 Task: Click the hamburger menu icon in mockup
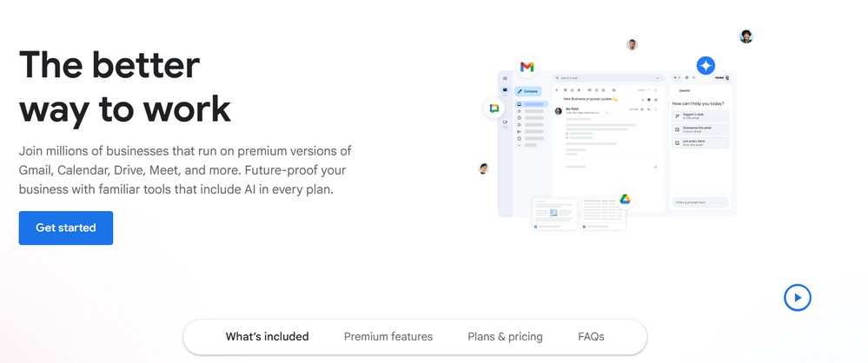pyautogui.click(x=505, y=78)
